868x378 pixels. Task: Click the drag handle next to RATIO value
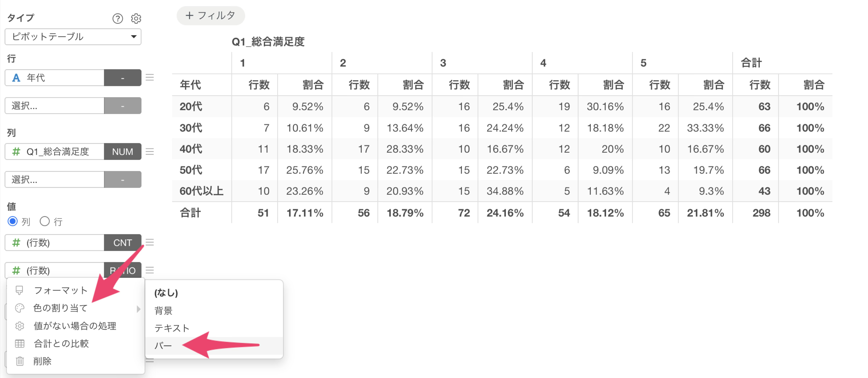pyautogui.click(x=150, y=270)
